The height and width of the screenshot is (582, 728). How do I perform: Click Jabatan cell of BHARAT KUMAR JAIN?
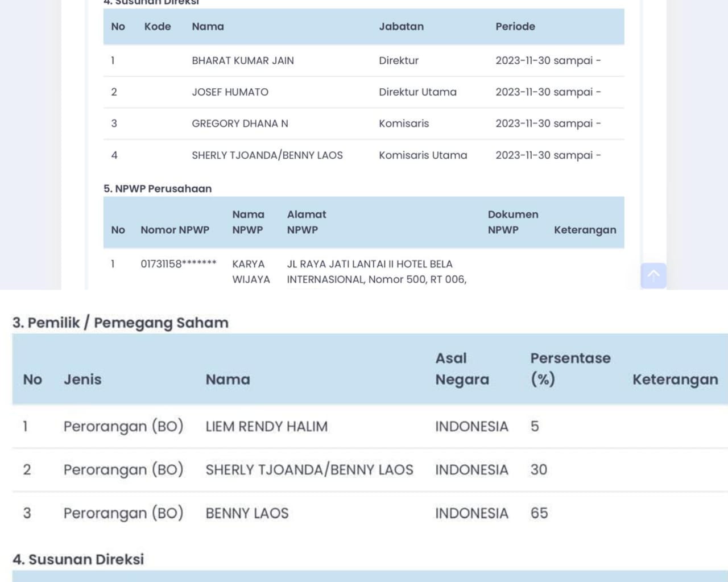[399, 60]
